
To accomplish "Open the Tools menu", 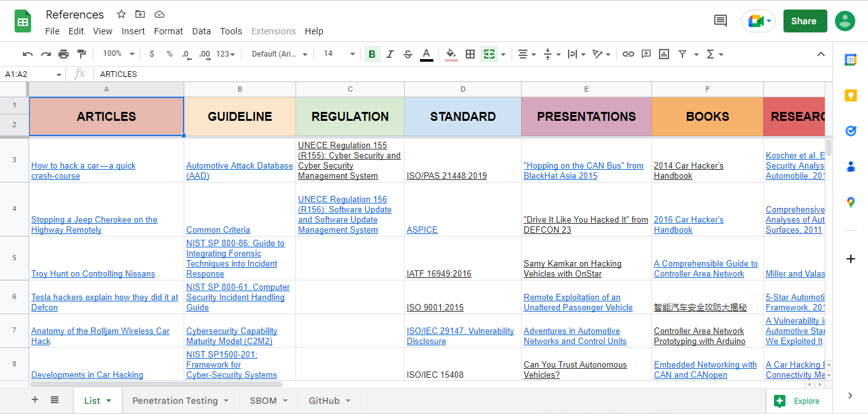I will (231, 31).
